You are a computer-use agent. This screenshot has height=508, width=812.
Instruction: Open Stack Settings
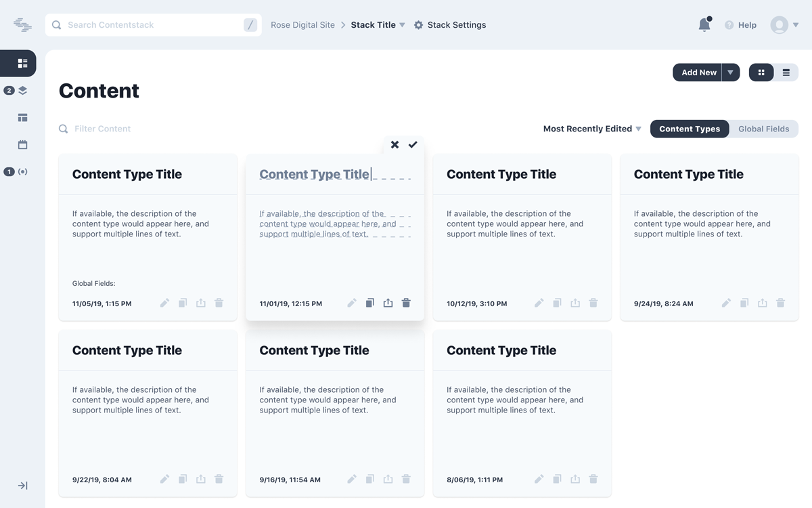tap(450, 25)
